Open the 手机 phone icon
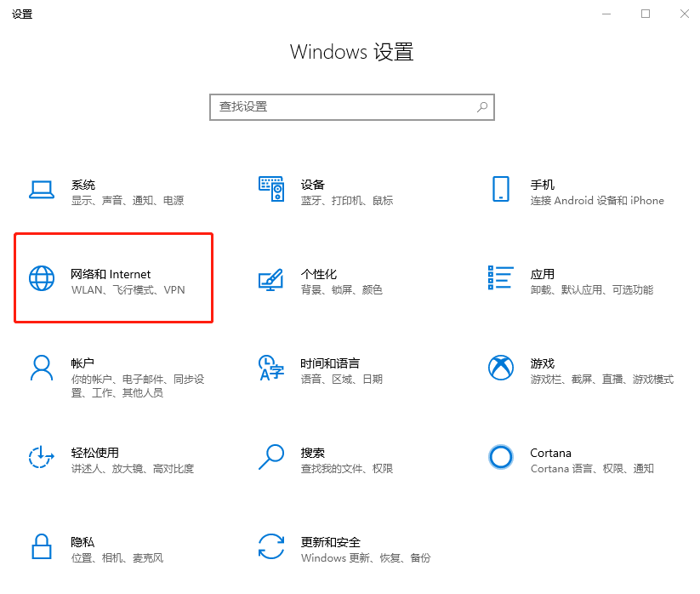The width and height of the screenshot is (700, 594). click(x=500, y=189)
